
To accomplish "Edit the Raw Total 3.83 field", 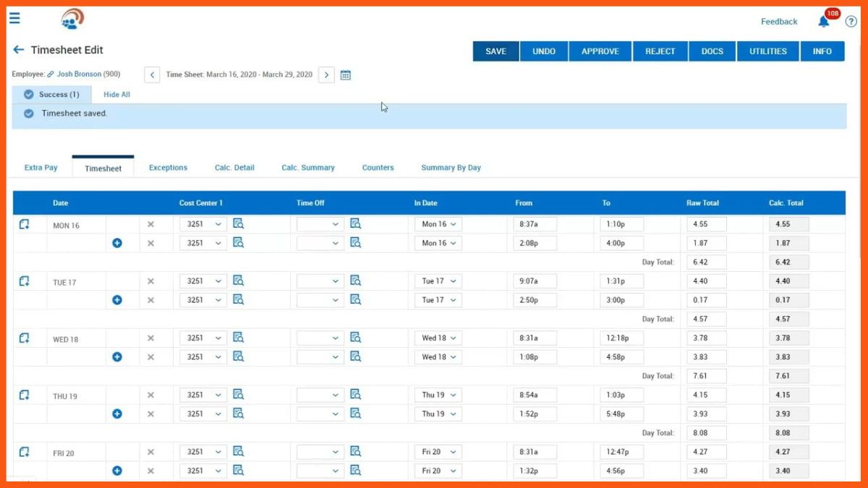I will point(707,357).
